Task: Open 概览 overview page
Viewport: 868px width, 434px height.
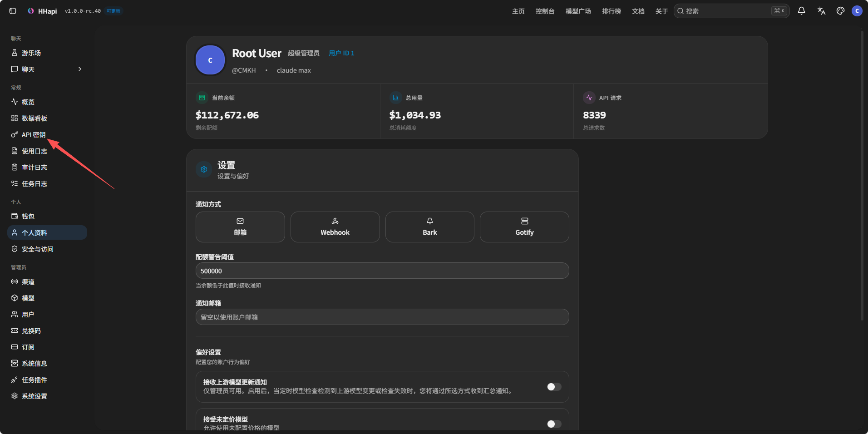Action: tap(47, 102)
